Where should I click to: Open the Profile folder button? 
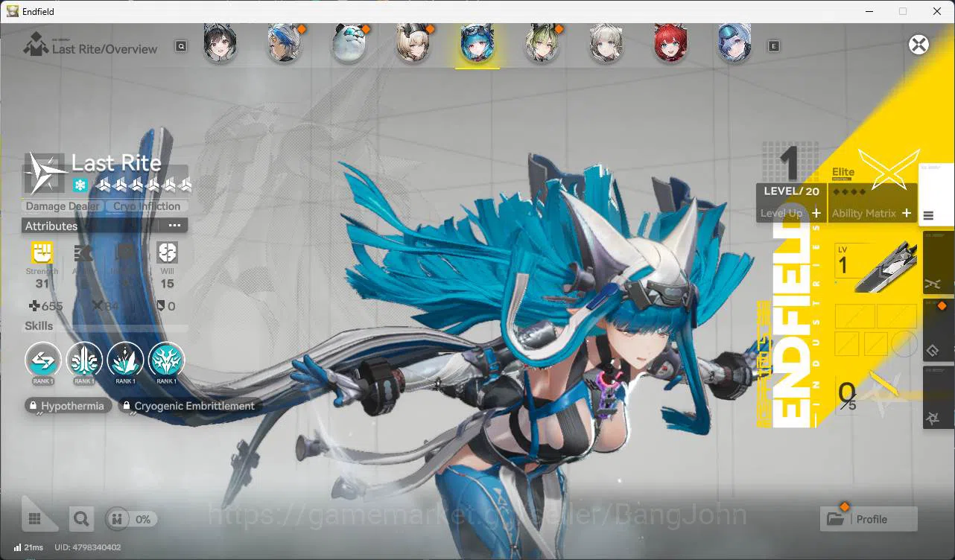(x=869, y=519)
